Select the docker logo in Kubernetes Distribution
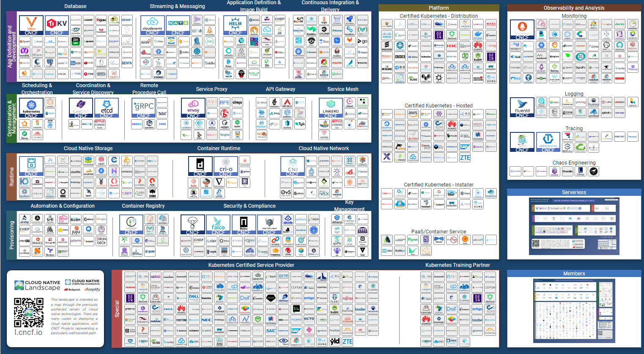Screen dimensions: 644x354 tap(478, 35)
